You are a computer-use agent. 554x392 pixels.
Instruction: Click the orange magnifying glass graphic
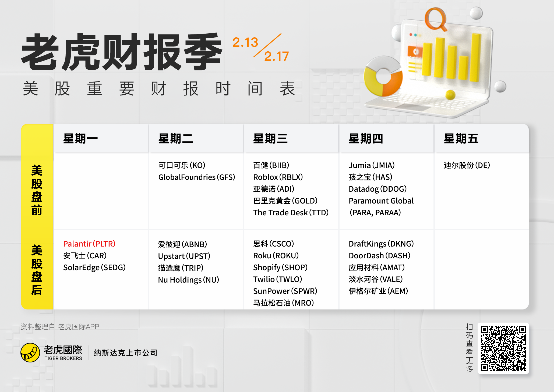pos(436,19)
